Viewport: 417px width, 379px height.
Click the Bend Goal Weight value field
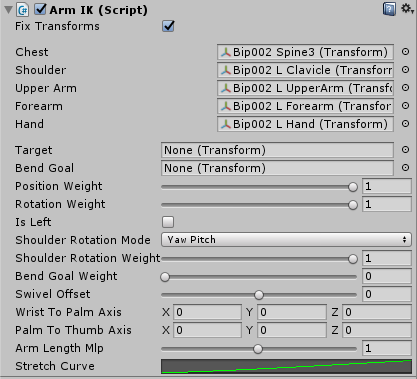tap(387, 276)
